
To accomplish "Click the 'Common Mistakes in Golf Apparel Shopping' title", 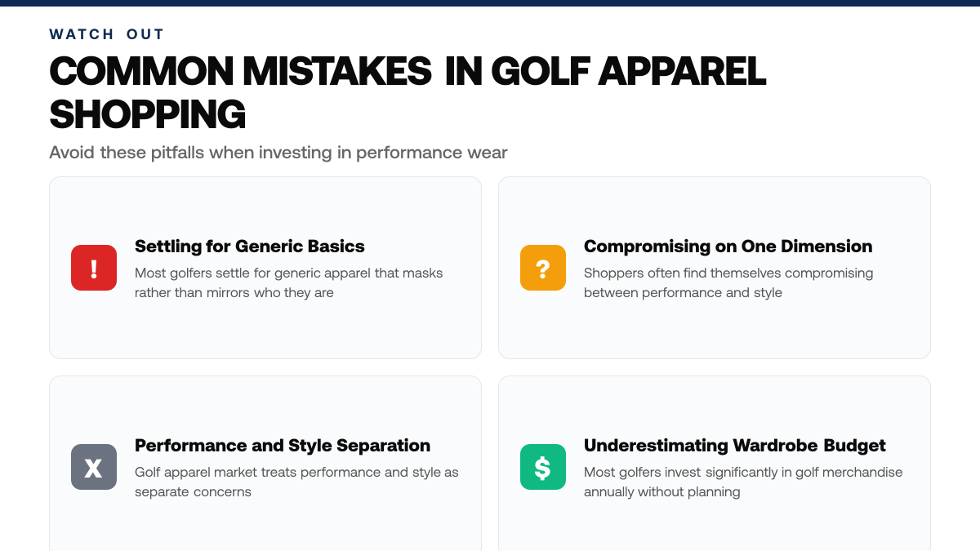I will pos(408,93).
